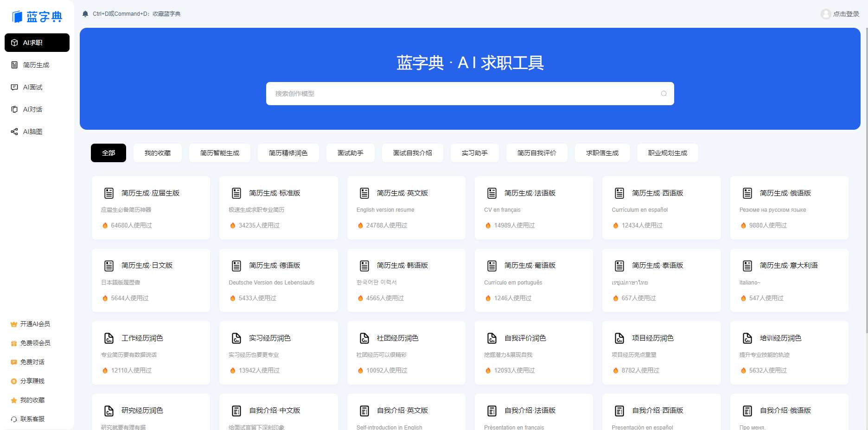Open the 简历生成·泰语版 card title
Viewport: 868px width, 430px height.
pyautogui.click(x=657, y=266)
